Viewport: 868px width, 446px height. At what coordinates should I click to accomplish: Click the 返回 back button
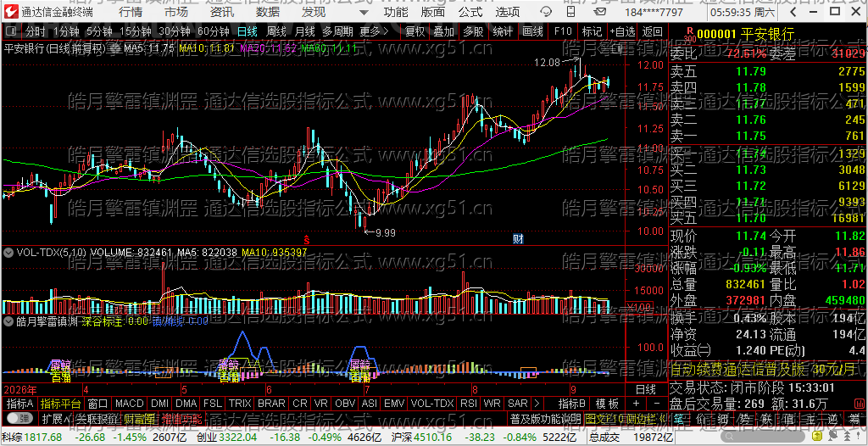pos(652,31)
